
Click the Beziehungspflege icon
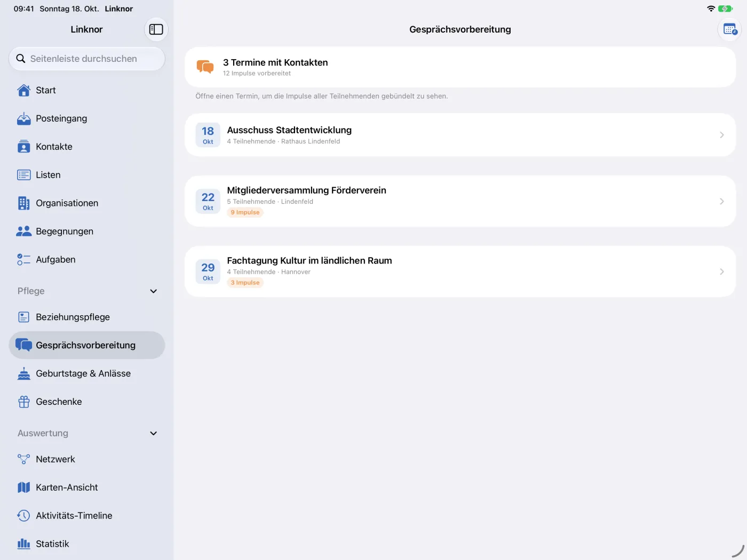(24, 317)
